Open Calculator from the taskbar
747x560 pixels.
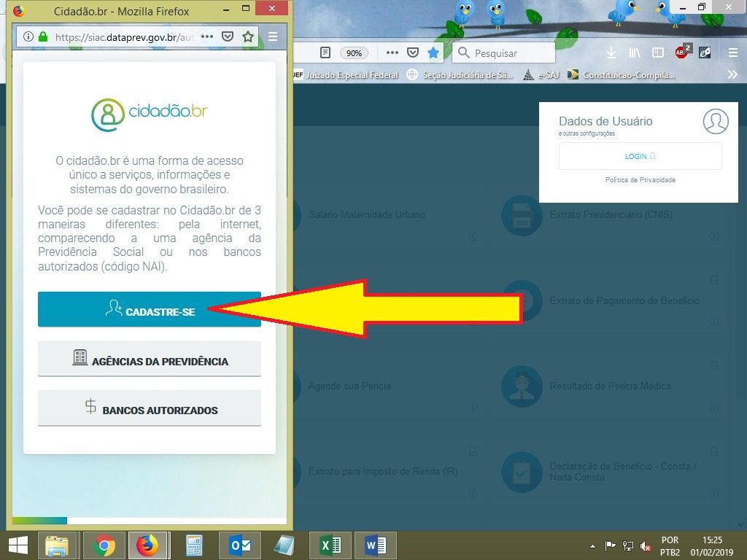(193, 545)
